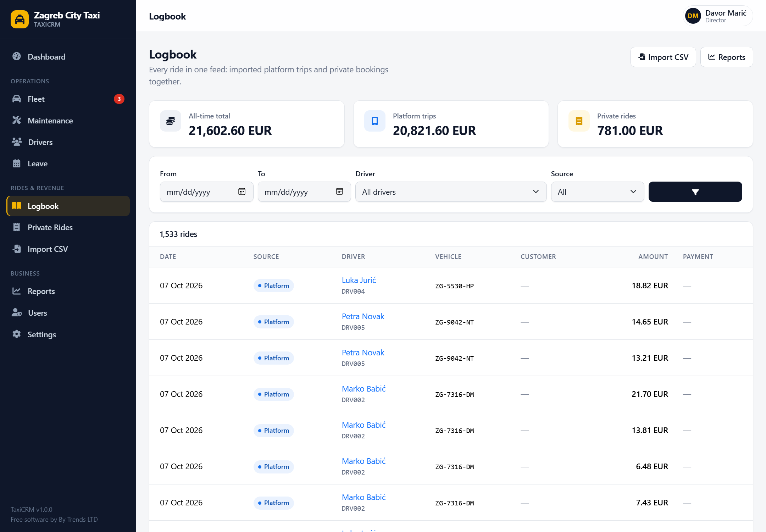Apply filters with the funnel button
The image size is (766, 532).
click(x=695, y=192)
